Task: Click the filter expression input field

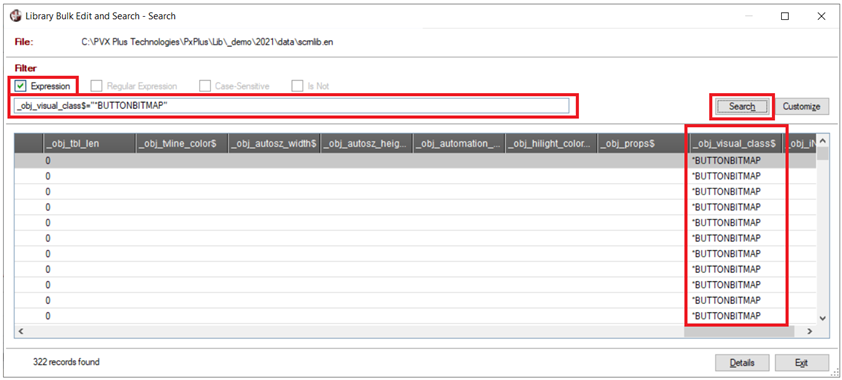Action: coord(292,106)
